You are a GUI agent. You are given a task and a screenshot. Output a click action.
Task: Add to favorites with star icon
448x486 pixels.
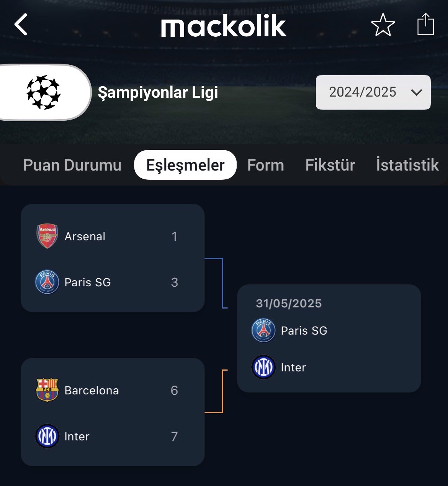pyautogui.click(x=383, y=25)
